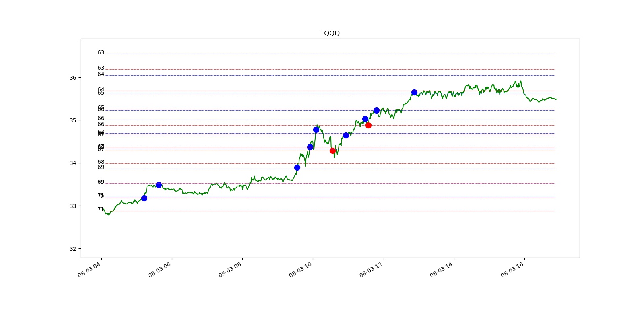Select the blue marker near price 35.0
The height and width of the screenshot is (322, 644).
tap(365, 119)
